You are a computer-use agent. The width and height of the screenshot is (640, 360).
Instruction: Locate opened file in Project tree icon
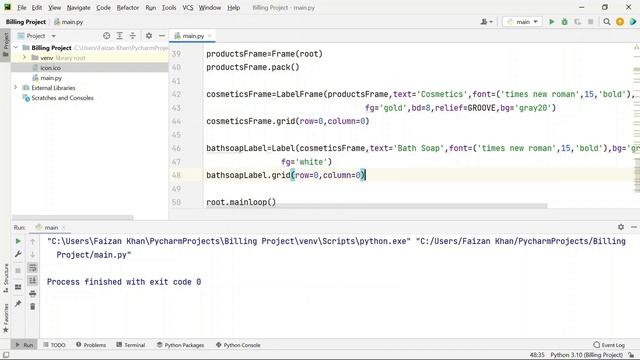[x=107, y=36]
